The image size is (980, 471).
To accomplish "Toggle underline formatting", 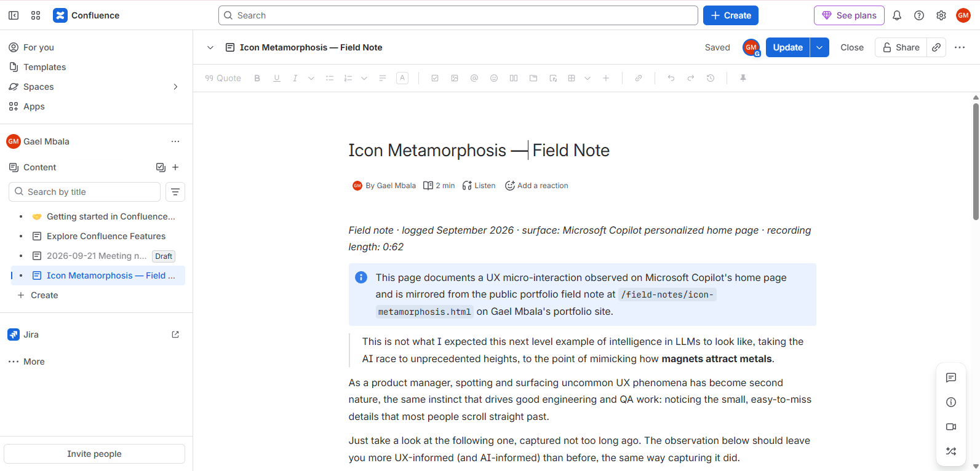I will tap(277, 78).
